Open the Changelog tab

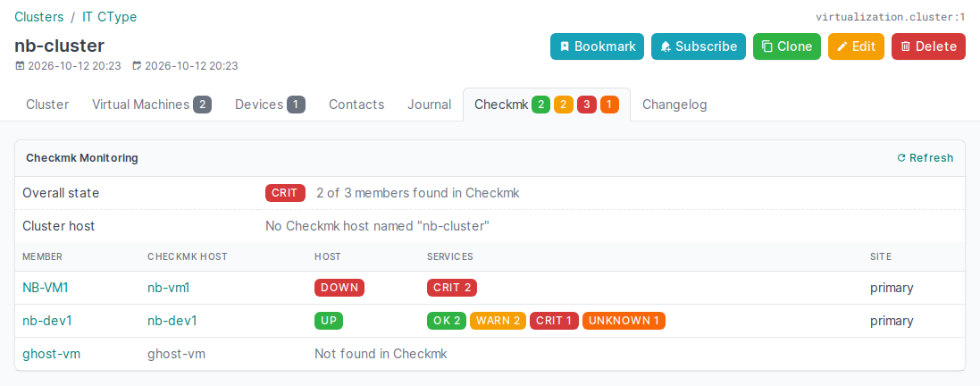click(674, 105)
